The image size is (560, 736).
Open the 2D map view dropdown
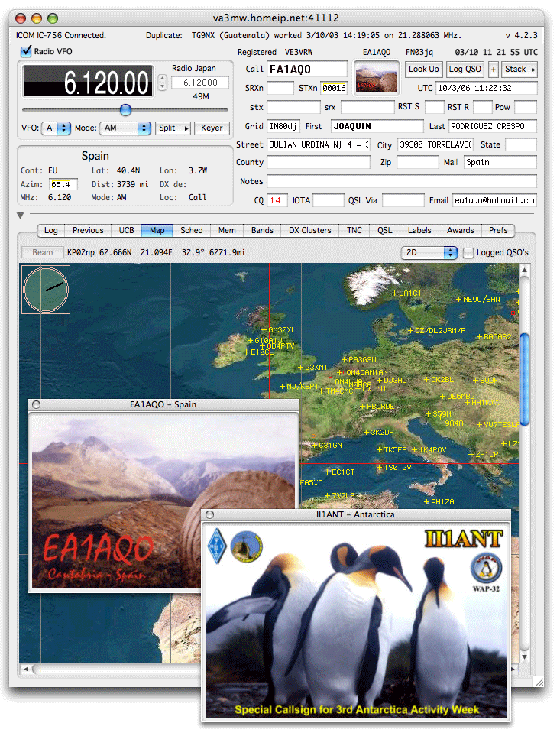click(x=429, y=252)
